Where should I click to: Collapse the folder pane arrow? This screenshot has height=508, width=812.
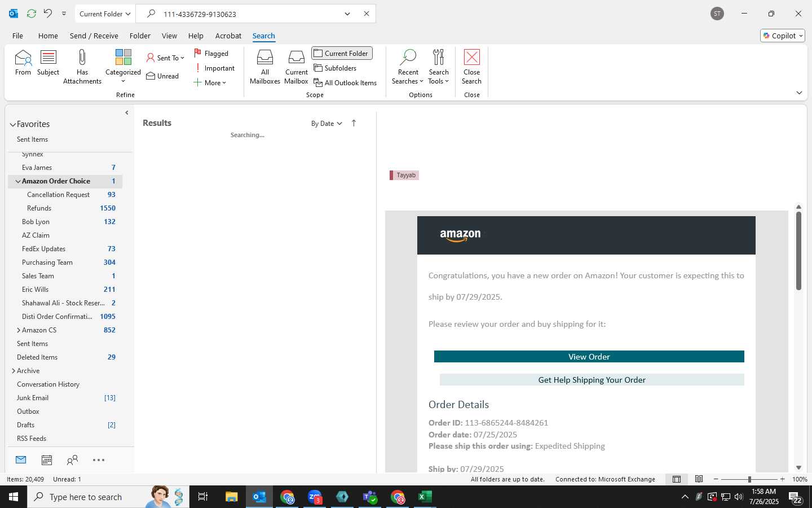[x=127, y=113]
